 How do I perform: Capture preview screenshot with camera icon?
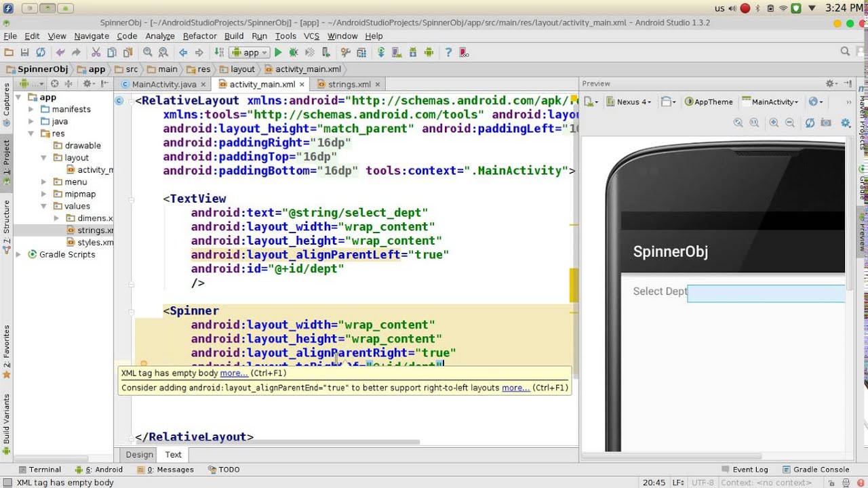coord(825,123)
